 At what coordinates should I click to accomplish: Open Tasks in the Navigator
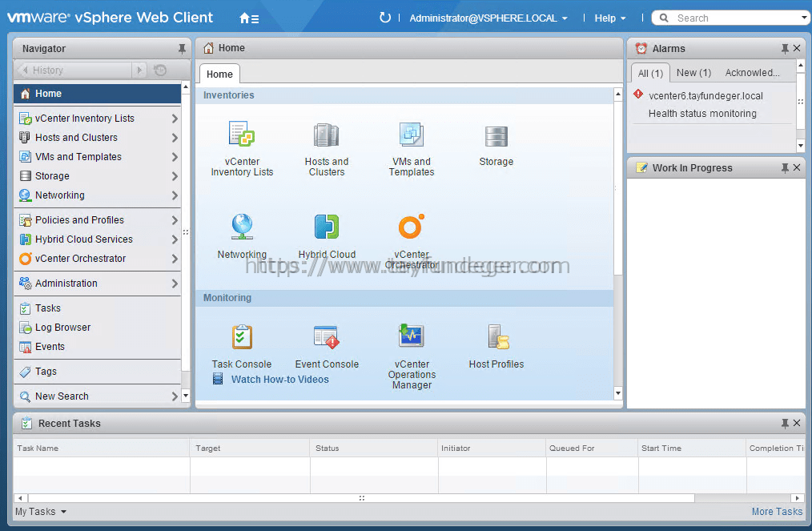[98, 308]
